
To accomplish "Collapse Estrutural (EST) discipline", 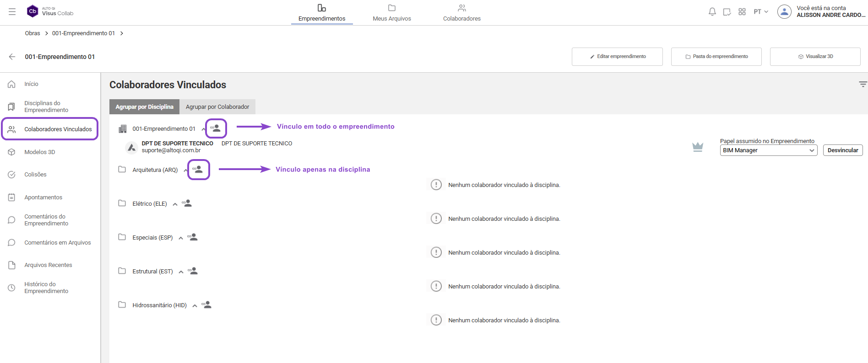I will click(x=181, y=272).
